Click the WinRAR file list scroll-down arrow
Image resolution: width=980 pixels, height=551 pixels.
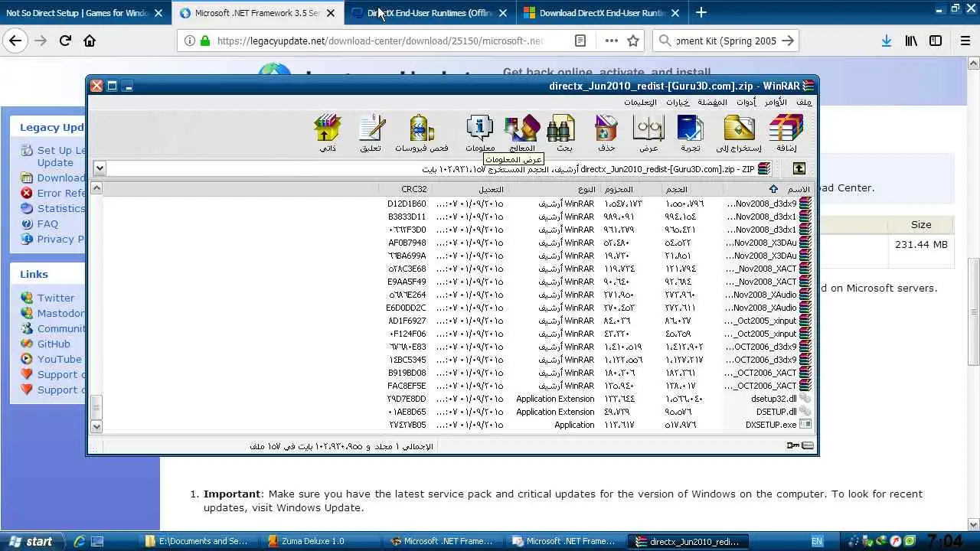96,426
